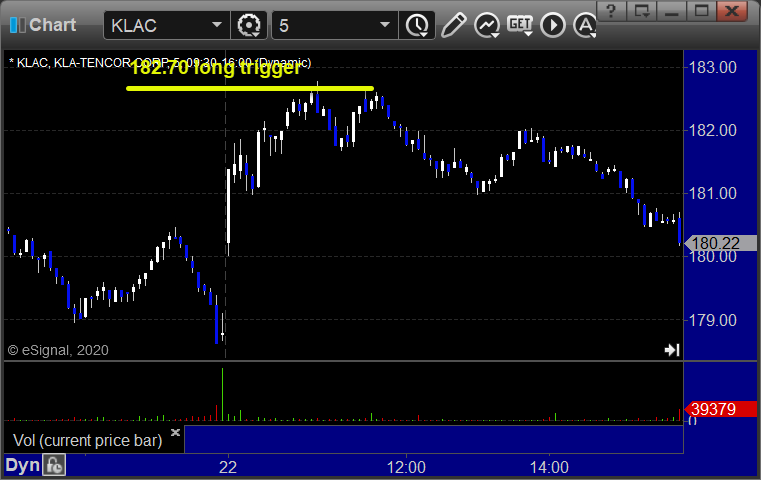This screenshot has height=480, width=761.
Task: Click the 182.70 long trigger annotation text
Action: point(215,68)
